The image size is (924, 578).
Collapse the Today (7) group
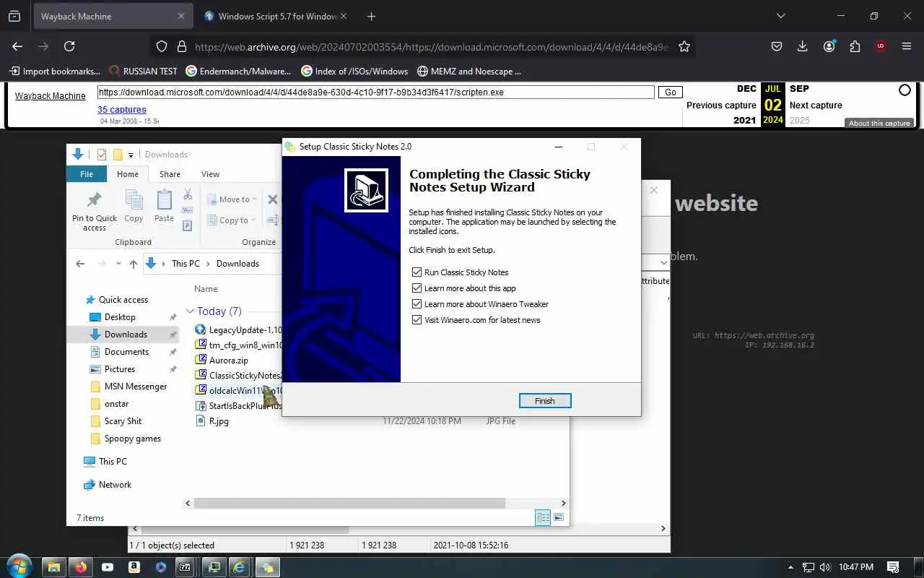click(191, 311)
